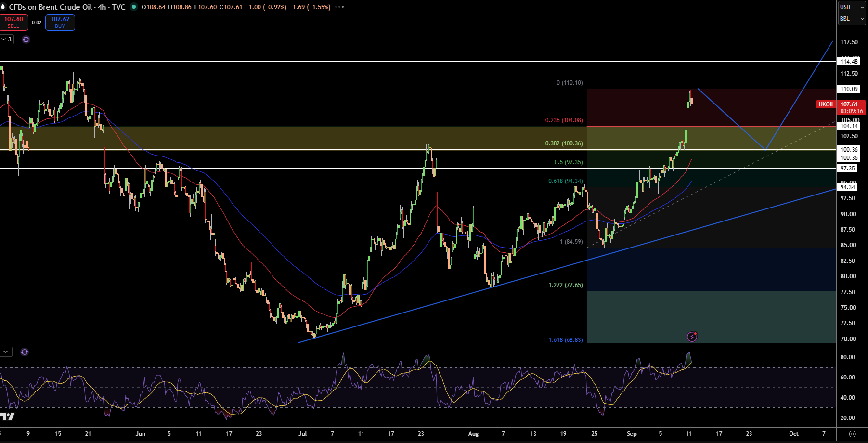
Task: Click the 90.00 price scale value
Action: pyautogui.click(x=848, y=214)
